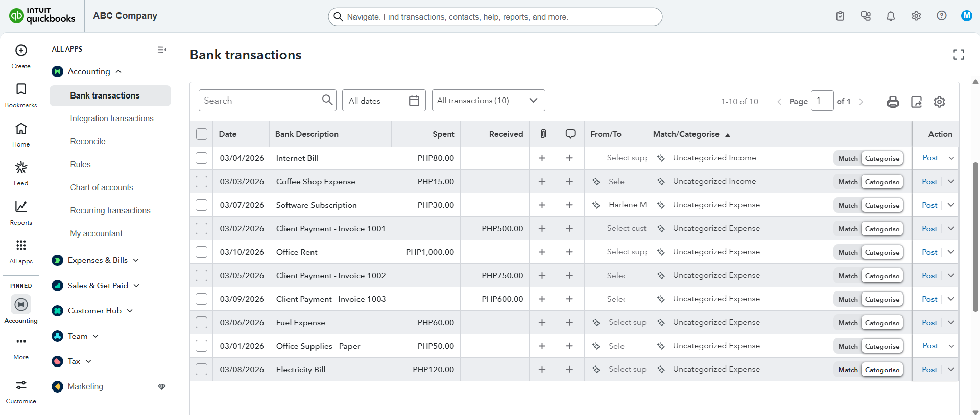This screenshot has height=415, width=980.
Task: Click the transaction Search field
Action: [260, 101]
